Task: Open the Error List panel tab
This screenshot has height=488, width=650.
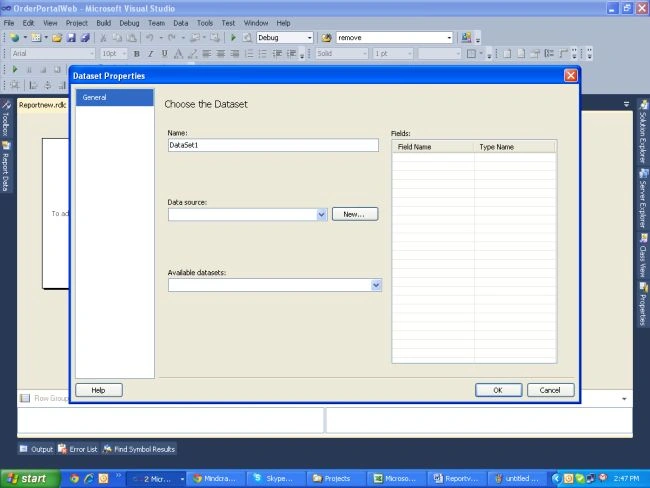Action: [x=78, y=449]
